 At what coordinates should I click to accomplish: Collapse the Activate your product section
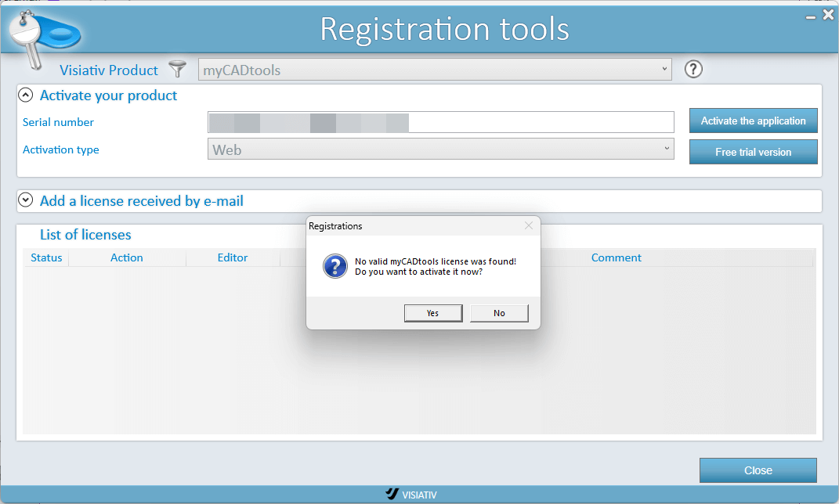pyautogui.click(x=26, y=95)
